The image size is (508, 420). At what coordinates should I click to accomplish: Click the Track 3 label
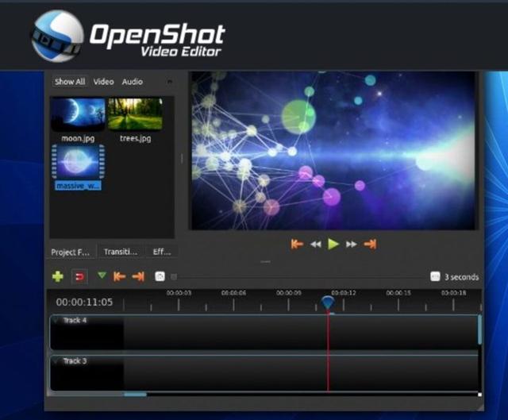click(75, 361)
